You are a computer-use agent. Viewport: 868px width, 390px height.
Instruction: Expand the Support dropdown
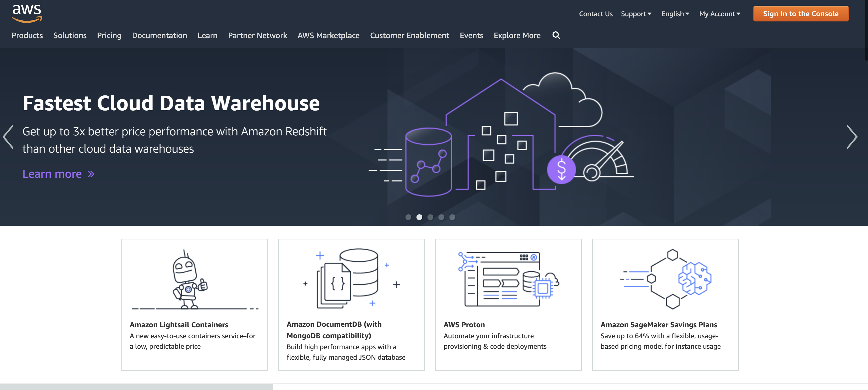[x=636, y=14]
